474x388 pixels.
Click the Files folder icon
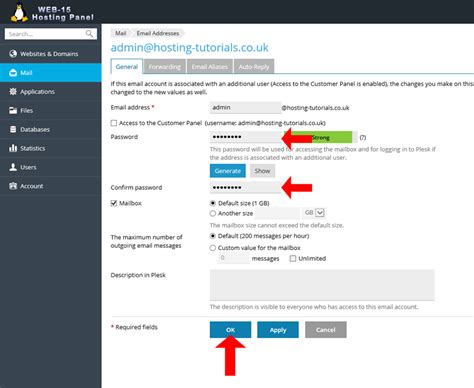click(13, 110)
